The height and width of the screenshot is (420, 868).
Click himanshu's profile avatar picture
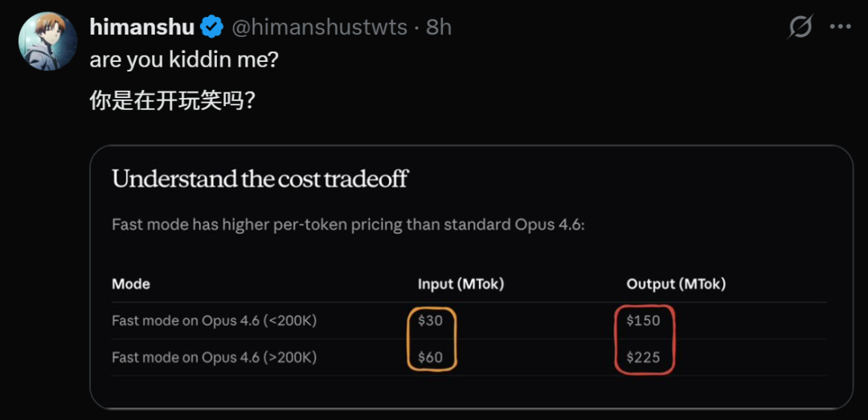click(x=46, y=39)
